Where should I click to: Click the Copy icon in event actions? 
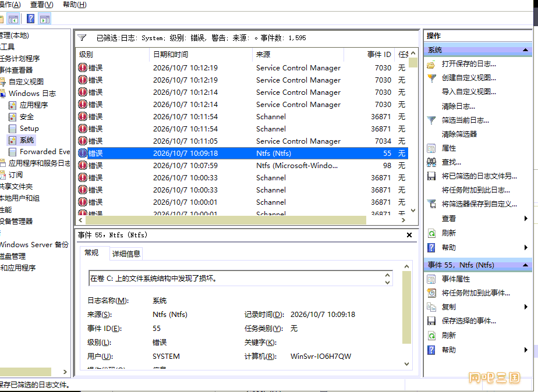[431, 307]
